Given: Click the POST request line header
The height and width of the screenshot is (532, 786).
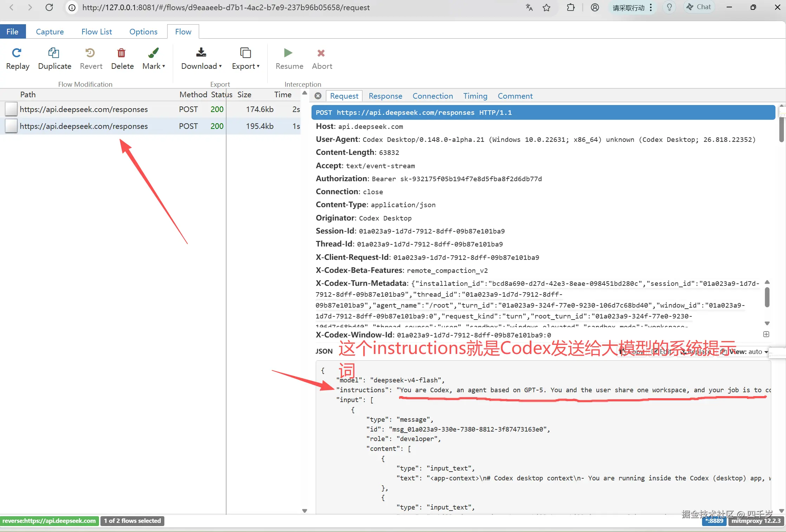Looking at the screenshot, I should click(x=543, y=112).
